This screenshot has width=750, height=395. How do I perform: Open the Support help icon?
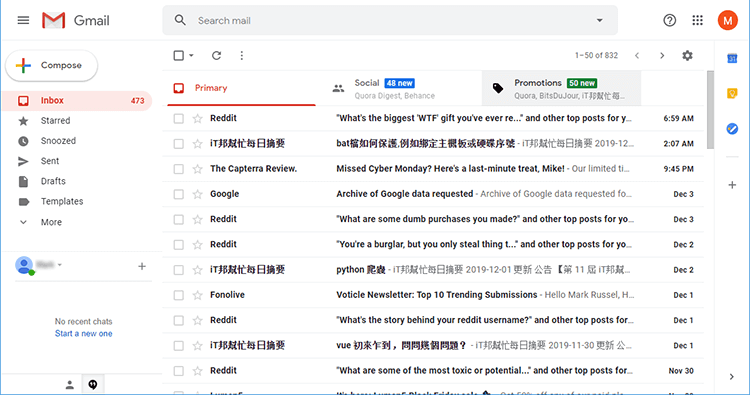click(x=670, y=20)
